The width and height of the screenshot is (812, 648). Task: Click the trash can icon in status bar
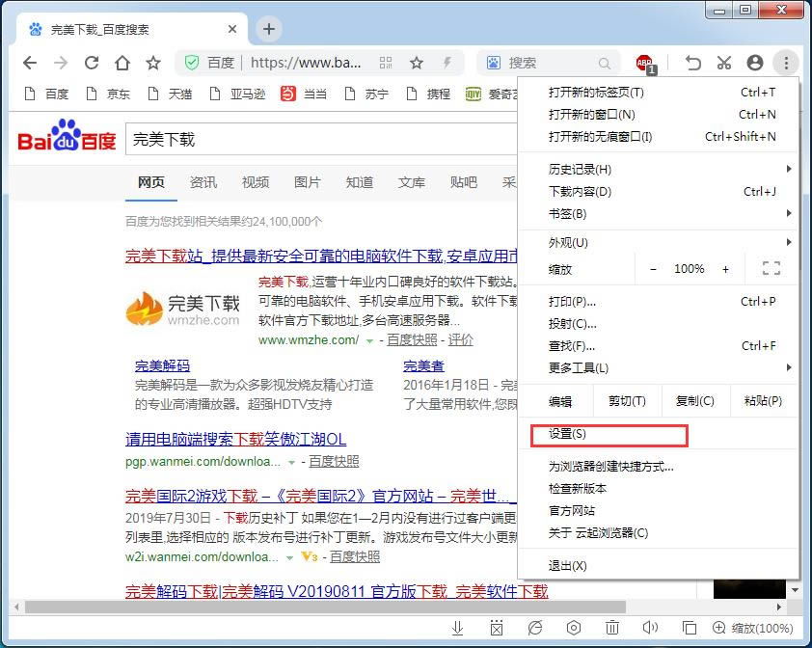click(x=612, y=628)
